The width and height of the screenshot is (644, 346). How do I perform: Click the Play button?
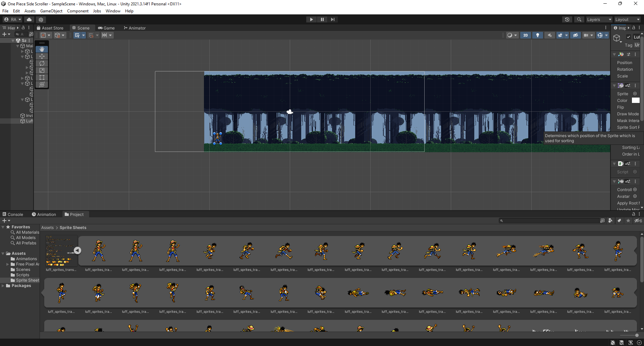coord(311,19)
